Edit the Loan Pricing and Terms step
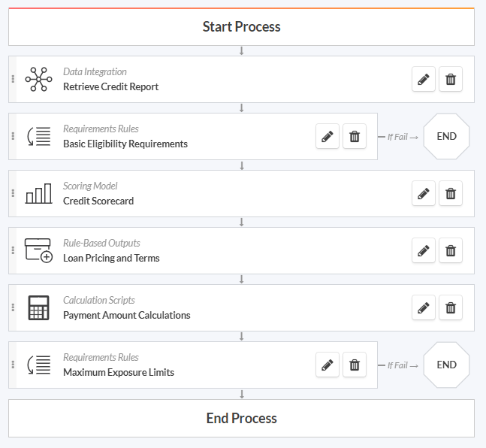486x448 pixels. coord(424,250)
